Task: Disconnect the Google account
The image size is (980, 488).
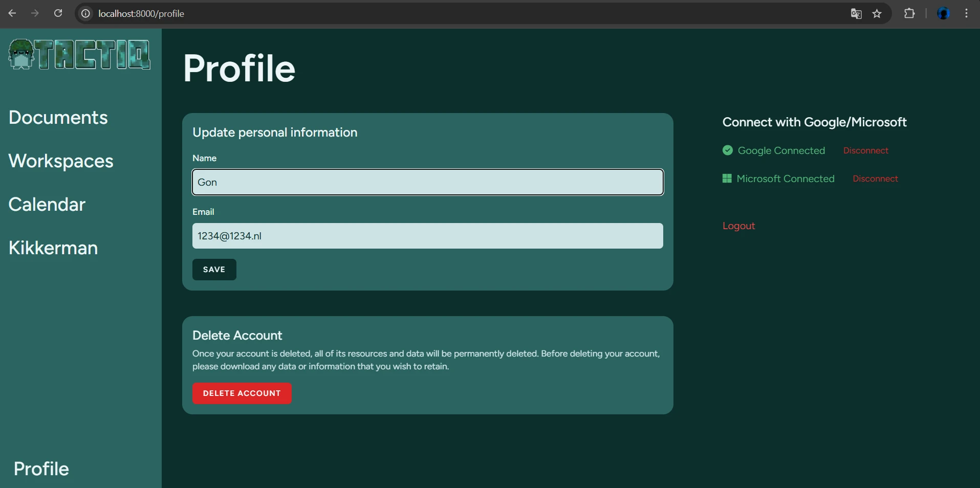Action: 866,150
